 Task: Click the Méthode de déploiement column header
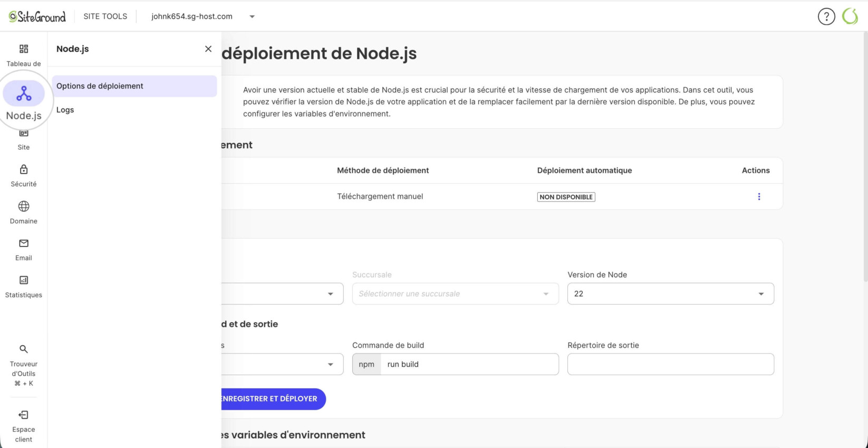[x=383, y=170]
